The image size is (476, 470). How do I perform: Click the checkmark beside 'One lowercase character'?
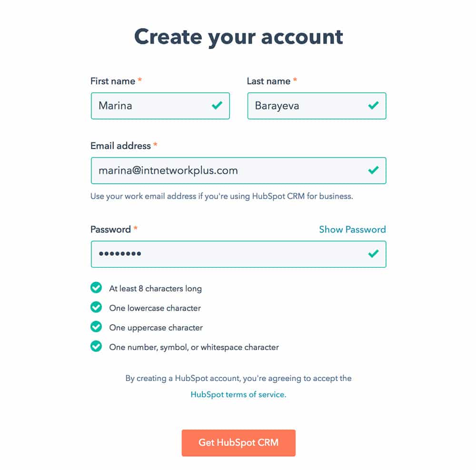[96, 307]
